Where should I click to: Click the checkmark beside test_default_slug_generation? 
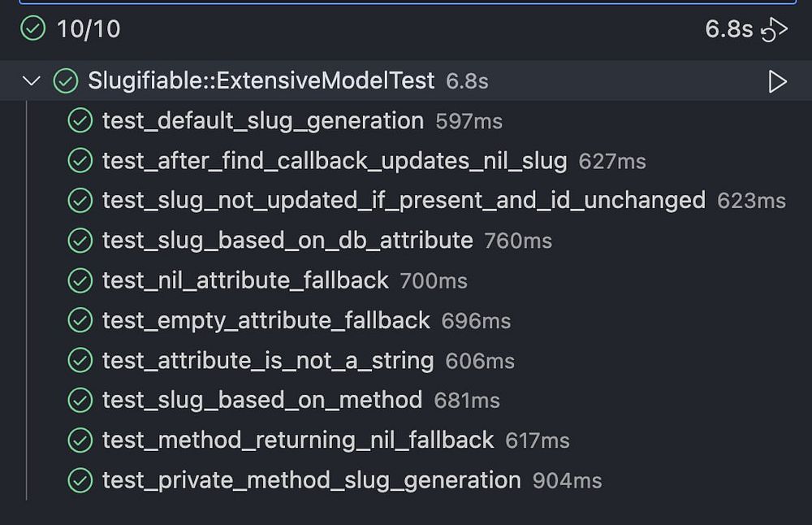pyautogui.click(x=80, y=121)
